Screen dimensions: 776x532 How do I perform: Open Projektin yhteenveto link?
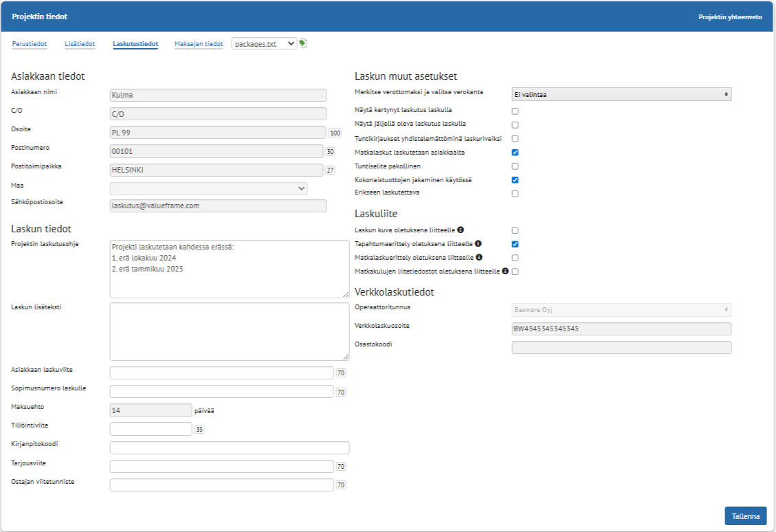[730, 16]
